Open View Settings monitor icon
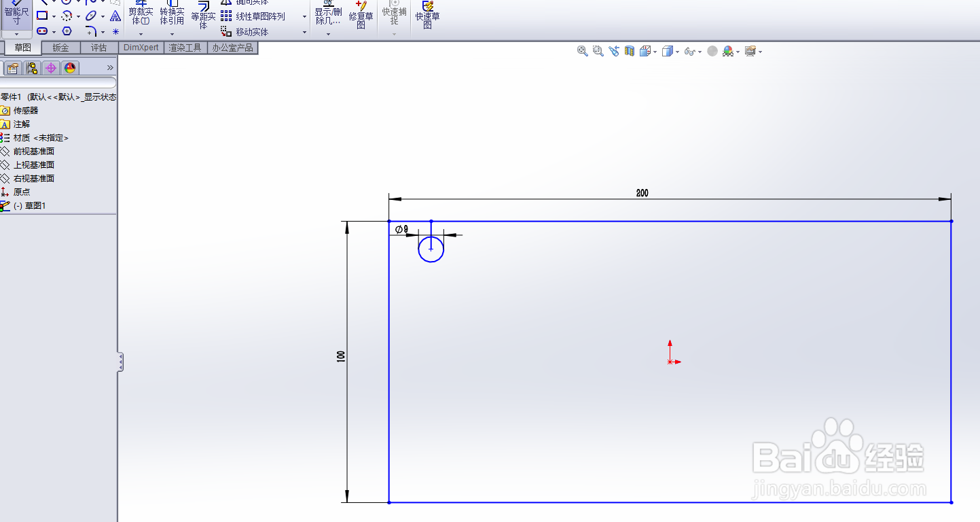980x522 pixels. click(x=750, y=51)
